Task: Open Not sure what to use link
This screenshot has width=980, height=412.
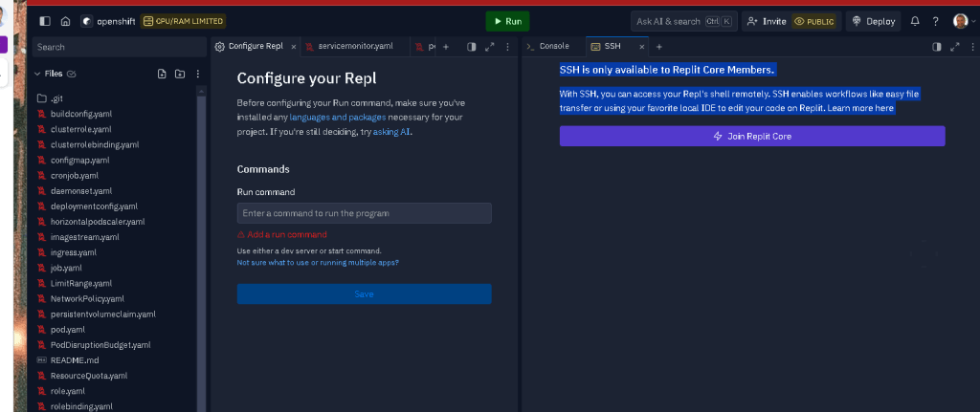Action: 318,263
